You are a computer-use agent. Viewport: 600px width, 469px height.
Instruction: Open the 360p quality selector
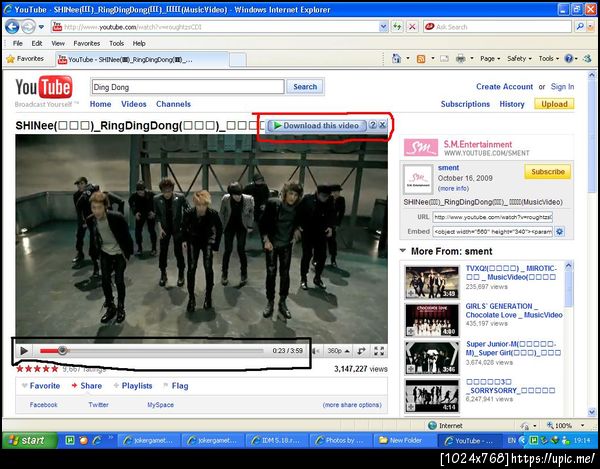coord(338,351)
